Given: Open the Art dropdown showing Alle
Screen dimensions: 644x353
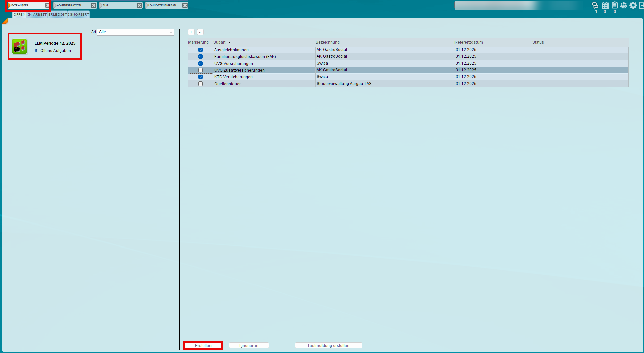Looking at the screenshot, I should [136, 32].
